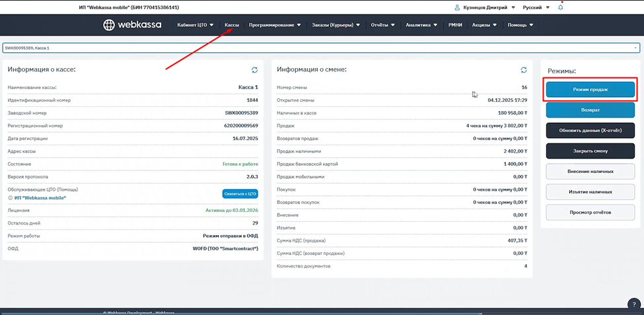Screen dimensions: 644x315
Task: Refresh the shift information panel
Action: coord(524,70)
